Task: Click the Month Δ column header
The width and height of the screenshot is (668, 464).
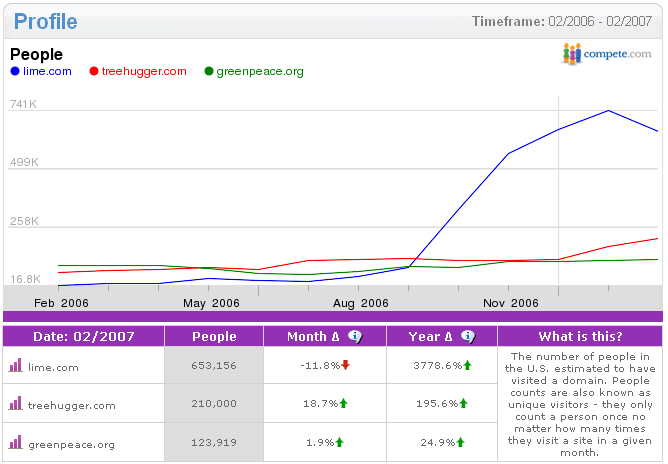Action: coord(325,337)
